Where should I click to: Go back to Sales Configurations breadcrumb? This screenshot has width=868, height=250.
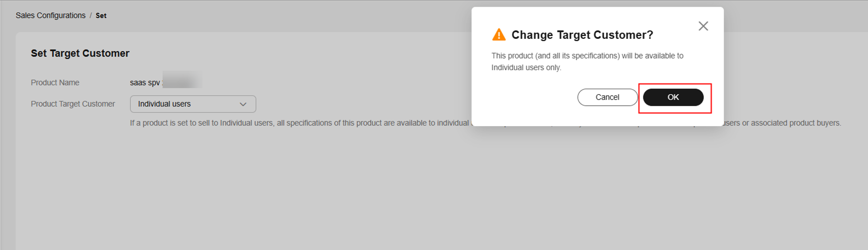(50, 16)
